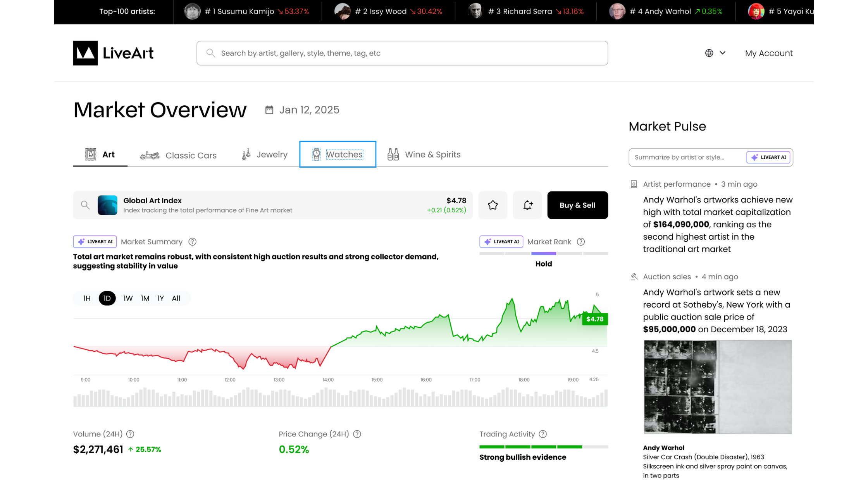The image size is (868, 488).
Task: Select the 1D chart range
Action: coord(107,298)
